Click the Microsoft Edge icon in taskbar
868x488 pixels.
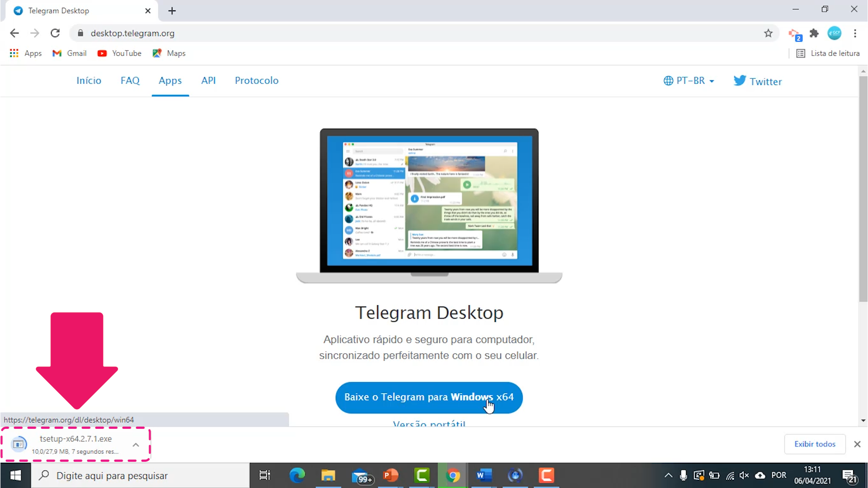[x=296, y=475]
